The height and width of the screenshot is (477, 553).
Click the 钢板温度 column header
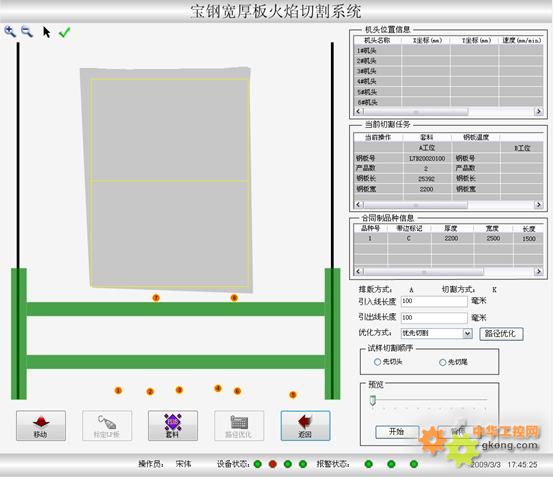pos(476,137)
